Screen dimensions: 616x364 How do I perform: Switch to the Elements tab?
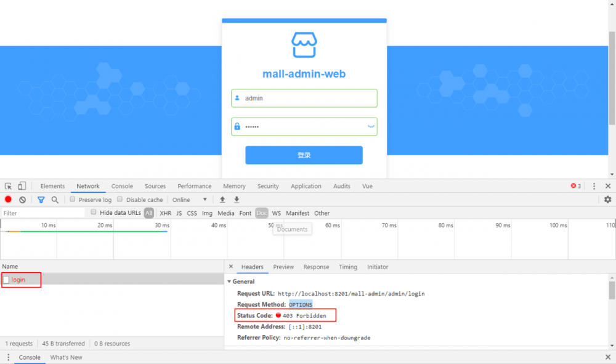tap(52, 186)
